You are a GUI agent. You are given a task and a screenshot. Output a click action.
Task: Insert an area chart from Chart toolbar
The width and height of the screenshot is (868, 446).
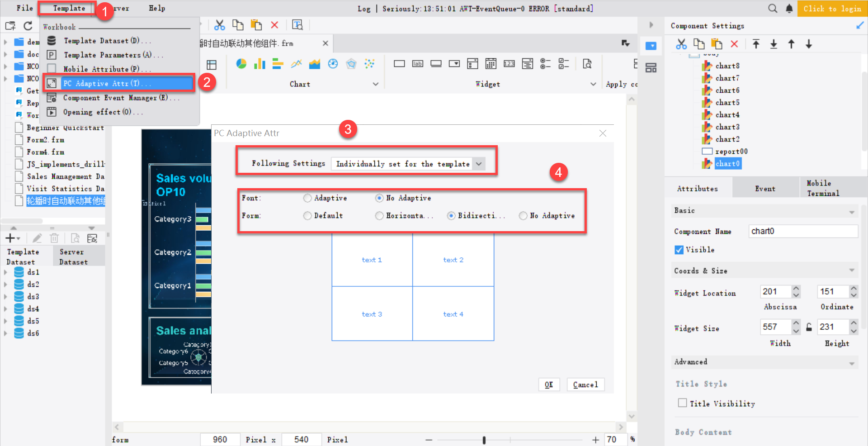pyautogui.click(x=315, y=63)
